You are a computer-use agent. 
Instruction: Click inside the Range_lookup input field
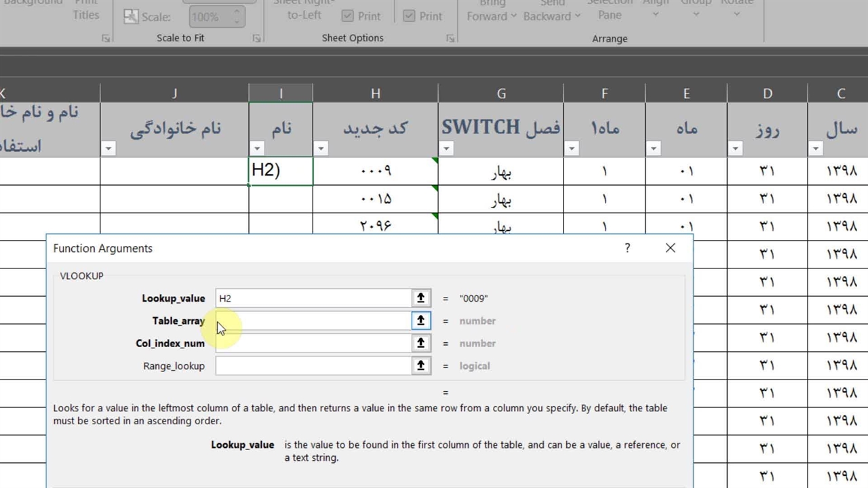(x=313, y=366)
